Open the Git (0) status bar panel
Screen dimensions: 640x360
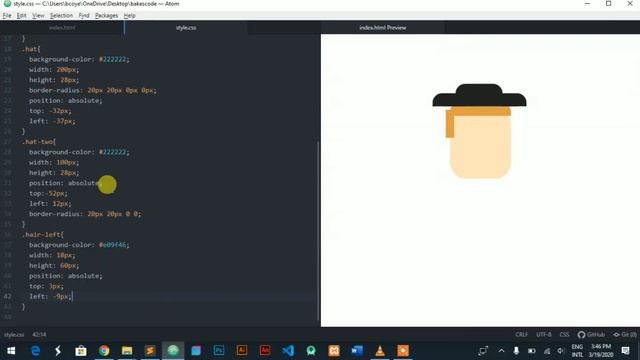click(x=625, y=335)
